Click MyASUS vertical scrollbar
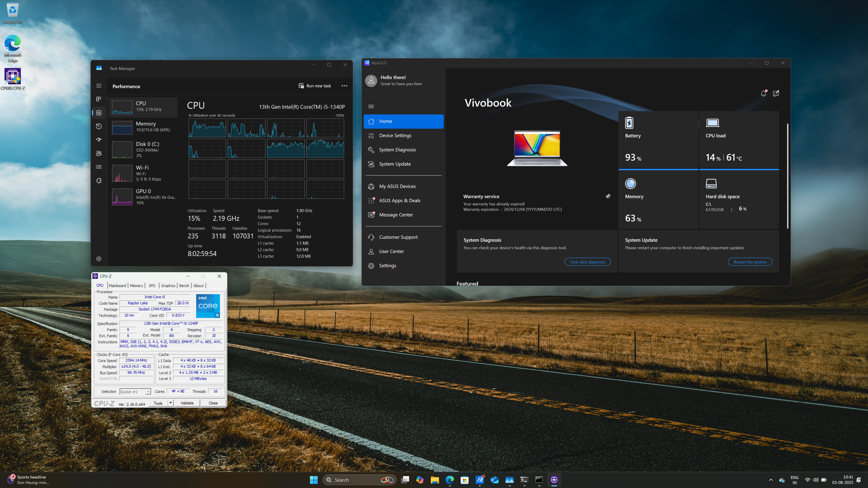 tap(788, 176)
